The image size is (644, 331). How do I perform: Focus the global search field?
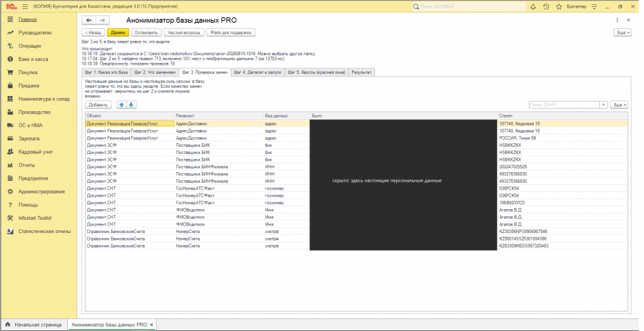pyautogui.click(x=469, y=6)
